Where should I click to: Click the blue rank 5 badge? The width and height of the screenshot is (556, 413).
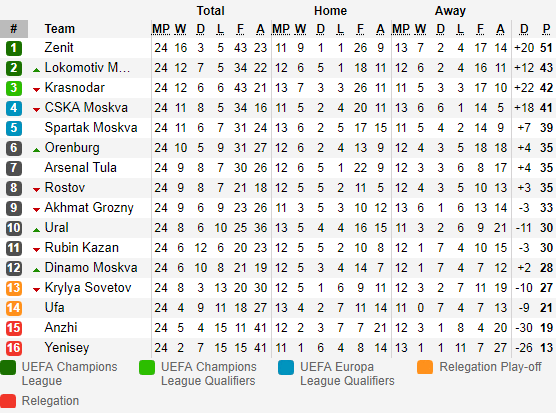[x=14, y=128]
